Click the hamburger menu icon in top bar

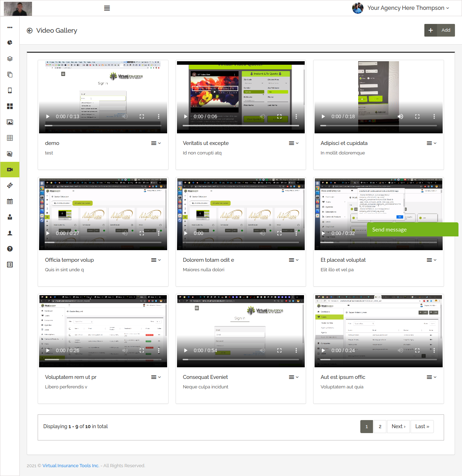pos(107,8)
